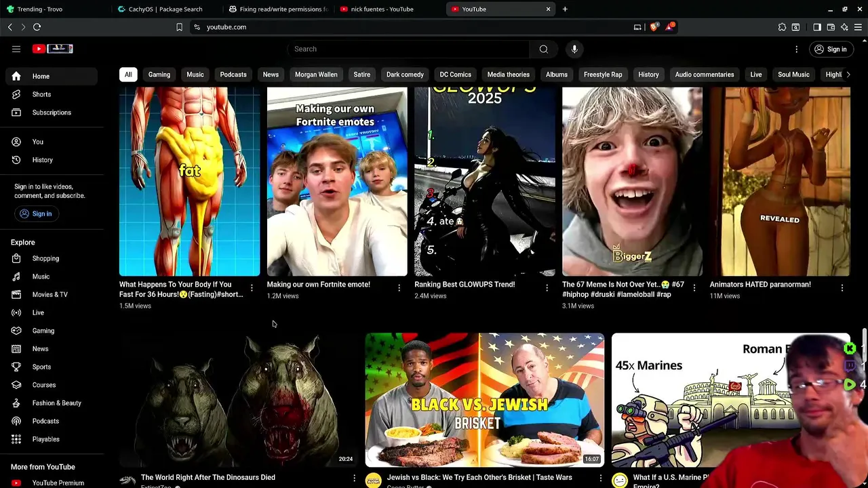Close the active YouTube tab

click(x=548, y=9)
